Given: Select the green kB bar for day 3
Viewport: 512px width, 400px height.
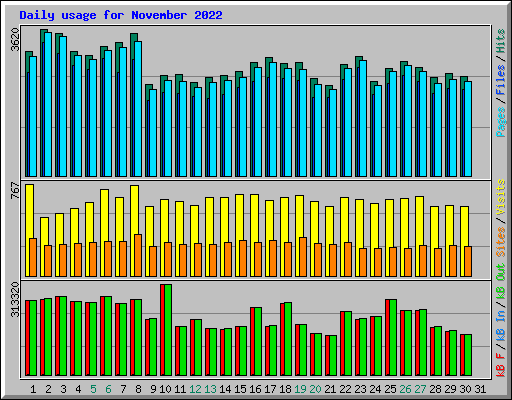Looking at the screenshot, I should click(63, 336).
